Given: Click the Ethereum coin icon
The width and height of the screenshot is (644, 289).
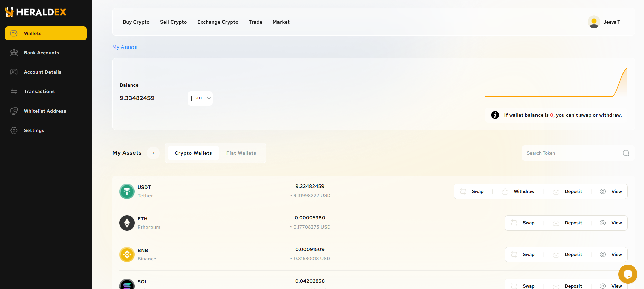Looking at the screenshot, I should point(127,223).
